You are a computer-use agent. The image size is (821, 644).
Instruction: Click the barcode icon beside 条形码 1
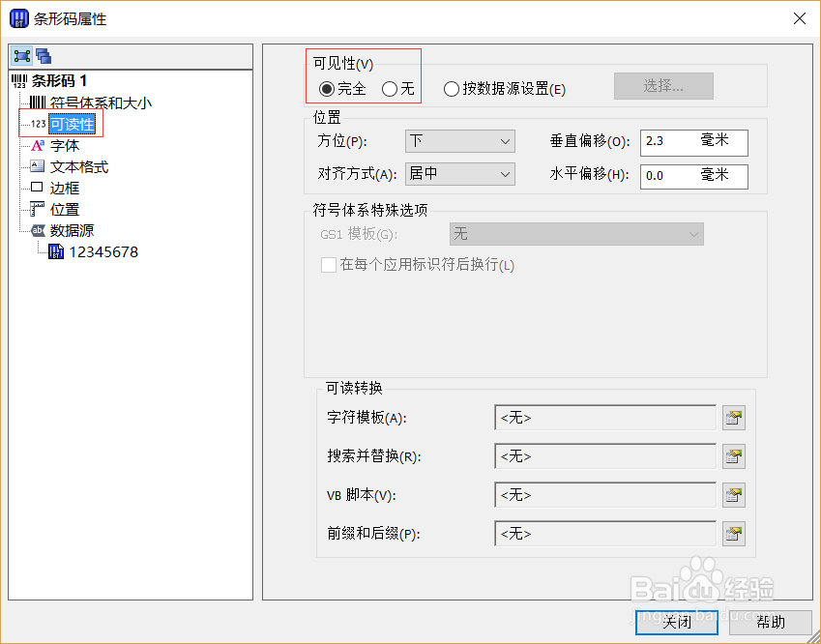pos(19,81)
